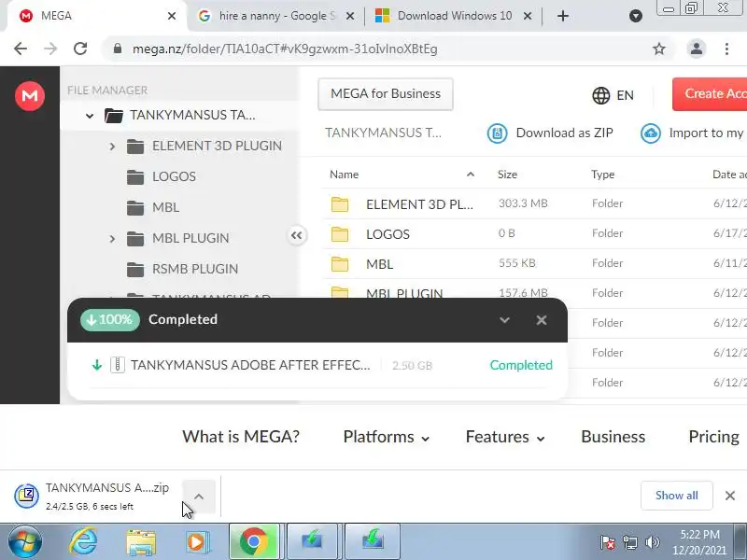Image resolution: width=747 pixels, height=560 pixels.
Task: Open the Platforms dropdown menu
Action: tap(386, 437)
